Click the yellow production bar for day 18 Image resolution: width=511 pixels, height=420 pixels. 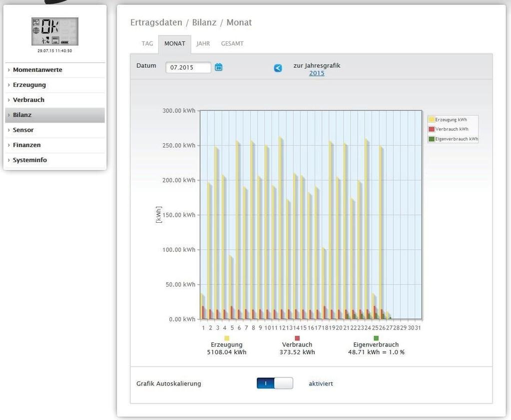pyautogui.click(x=324, y=284)
